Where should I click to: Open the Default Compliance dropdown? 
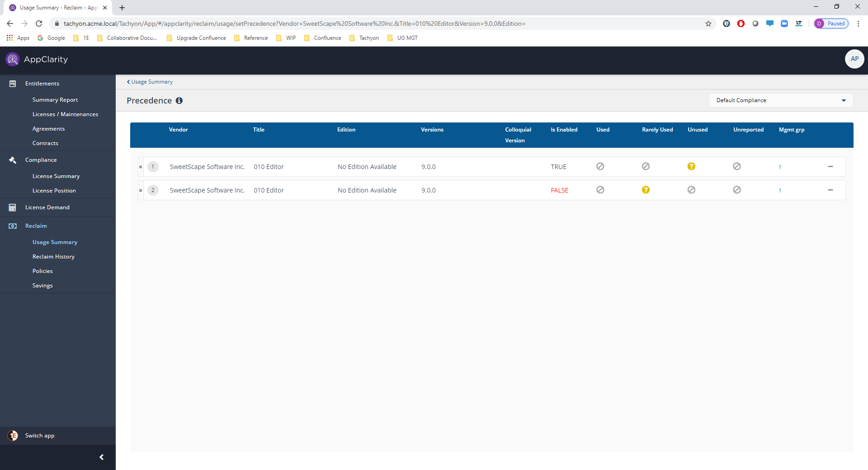[781, 100]
